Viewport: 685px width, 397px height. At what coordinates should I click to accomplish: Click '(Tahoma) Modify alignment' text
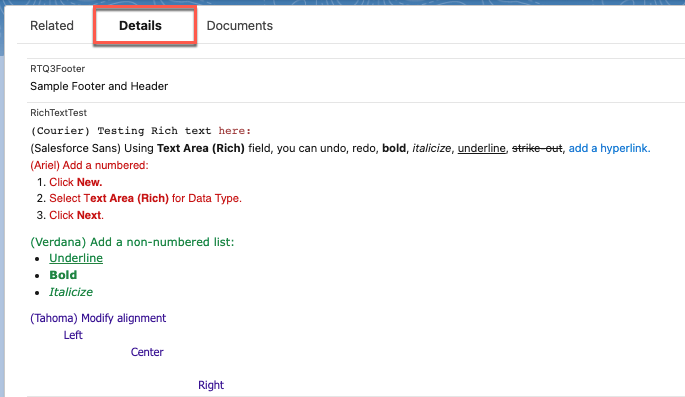[x=98, y=318]
